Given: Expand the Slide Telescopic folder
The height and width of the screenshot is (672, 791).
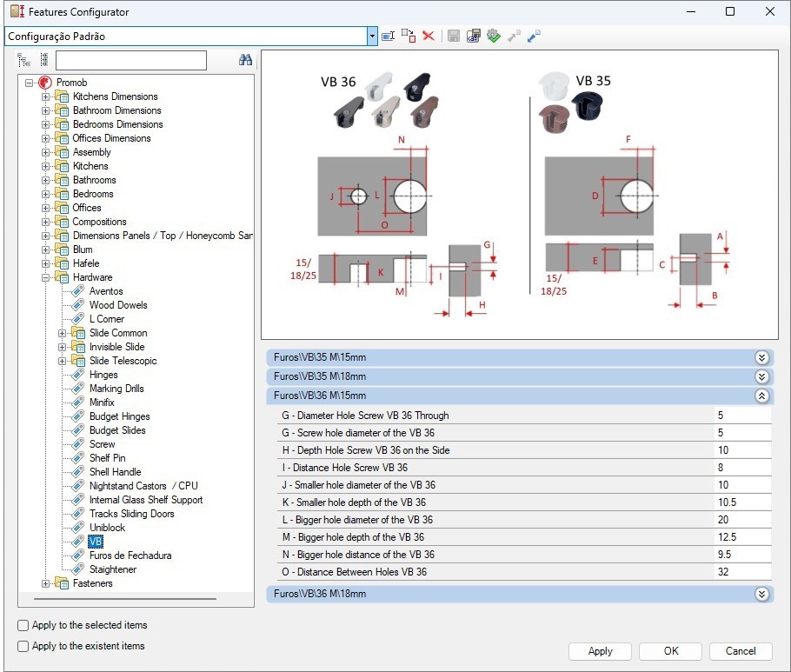Looking at the screenshot, I should tap(62, 362).
